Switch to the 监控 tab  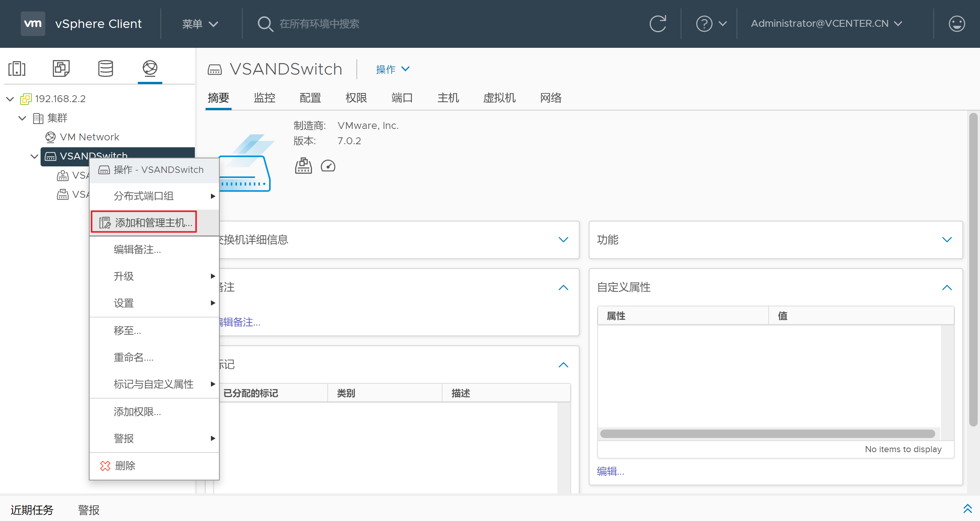(x=265, y=98)
